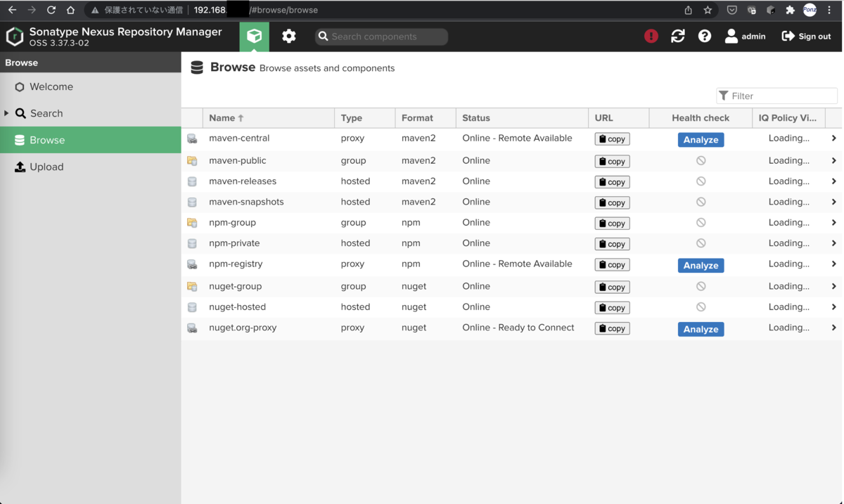The height and width of the screenshot is (504, 844).
Task: Expand npm-private row chevron
Action: 833,243
